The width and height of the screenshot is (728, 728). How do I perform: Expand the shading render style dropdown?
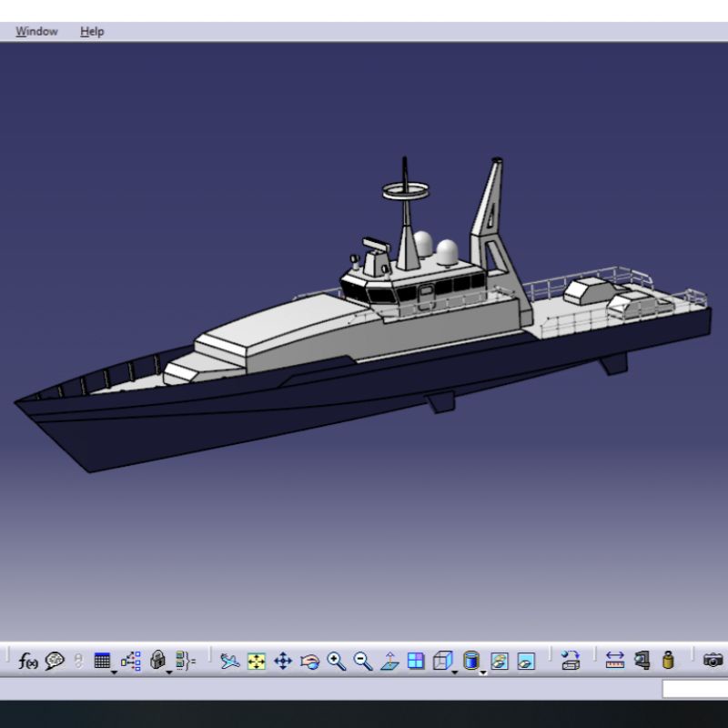[x=483, y=675]
